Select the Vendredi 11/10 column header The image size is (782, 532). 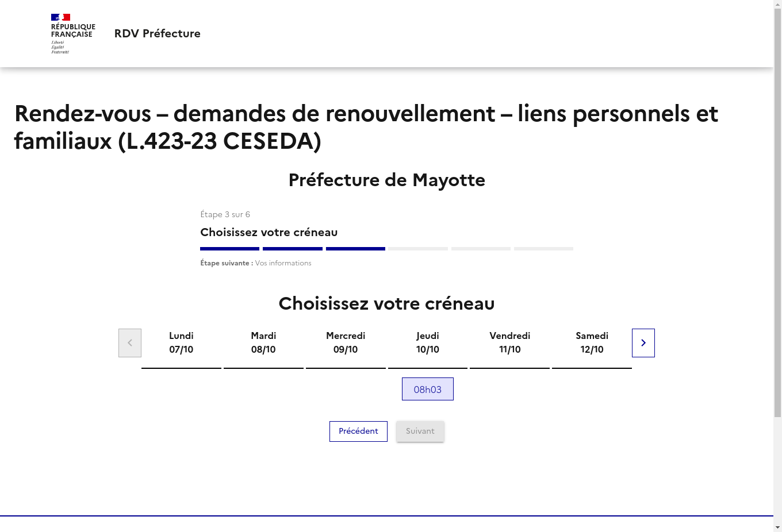[510, 343]
